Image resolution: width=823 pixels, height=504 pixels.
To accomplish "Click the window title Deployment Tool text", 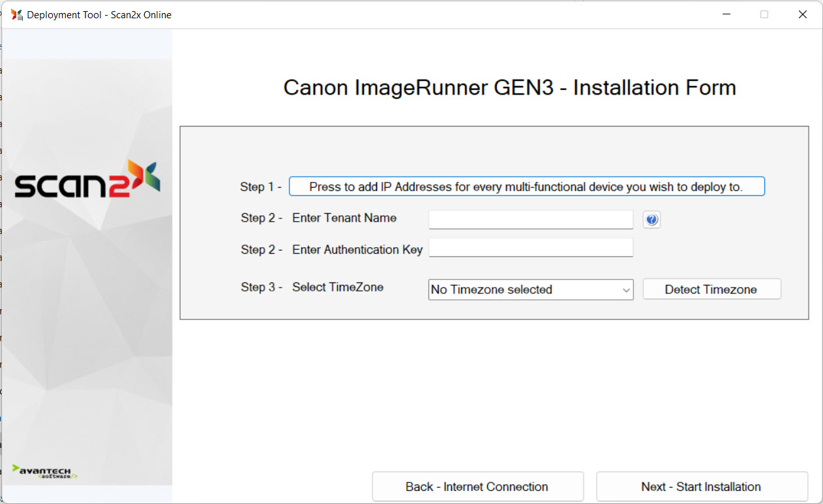I will click(x=98, y=14).
